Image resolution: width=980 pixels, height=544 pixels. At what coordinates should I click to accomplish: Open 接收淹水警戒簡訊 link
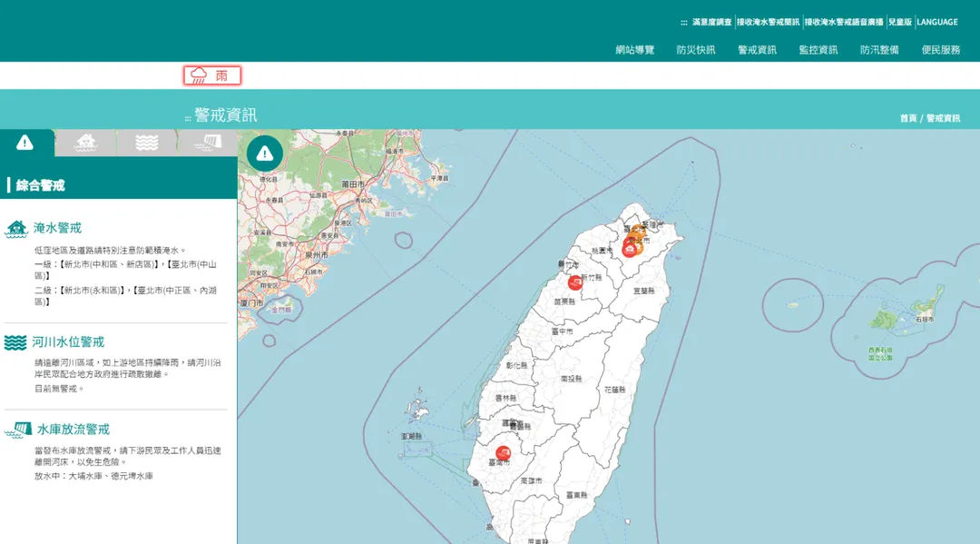769,22
